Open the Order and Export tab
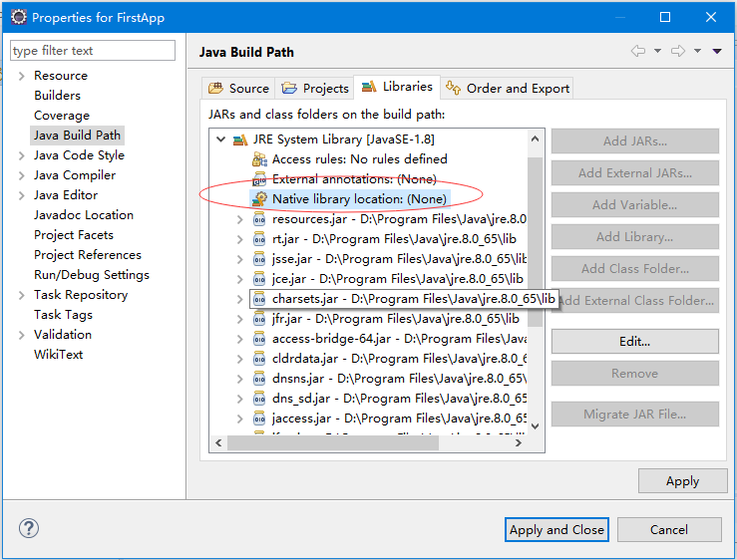Image resolution: width=737 pixels, height=560 pixels. (x=508, y=89)
